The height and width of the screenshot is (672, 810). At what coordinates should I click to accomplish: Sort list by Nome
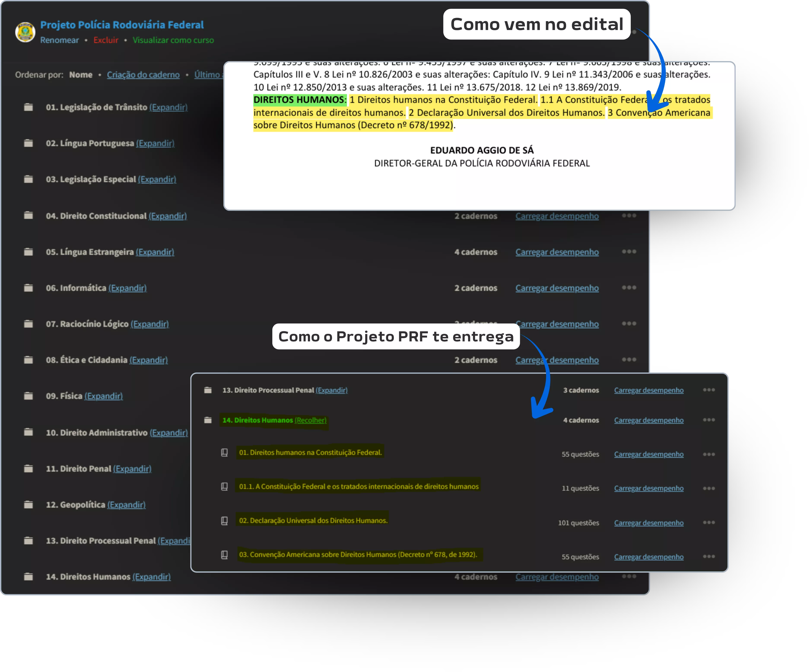coord(81,75)
